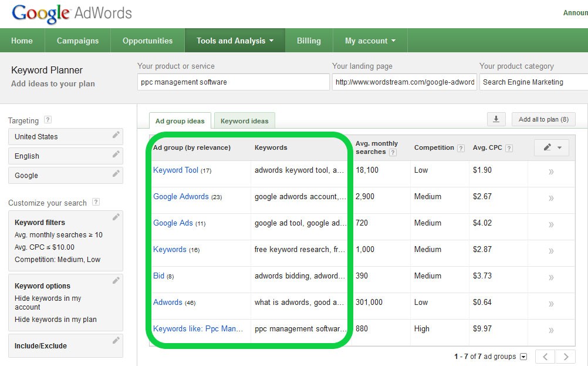Viewport: 588px width, 366px height.
Task: Open the Opportunities menu
Action: click(x=147, y=41)
